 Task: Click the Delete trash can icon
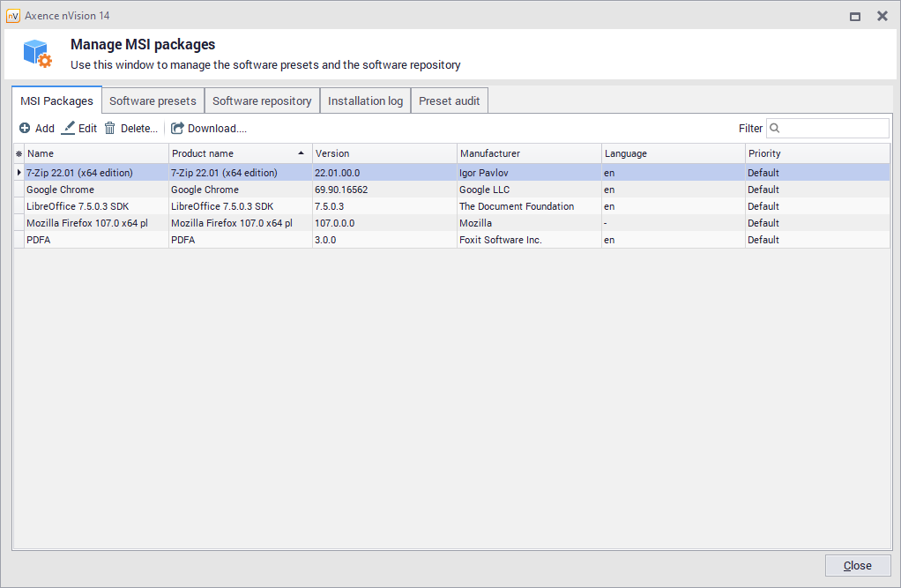click(110, 129)
